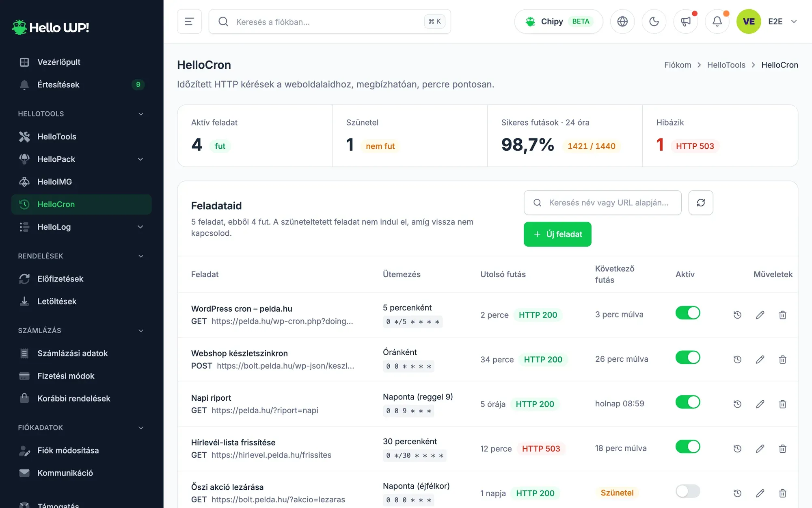
Task: Refresh the task list
Action: point(701,202)
